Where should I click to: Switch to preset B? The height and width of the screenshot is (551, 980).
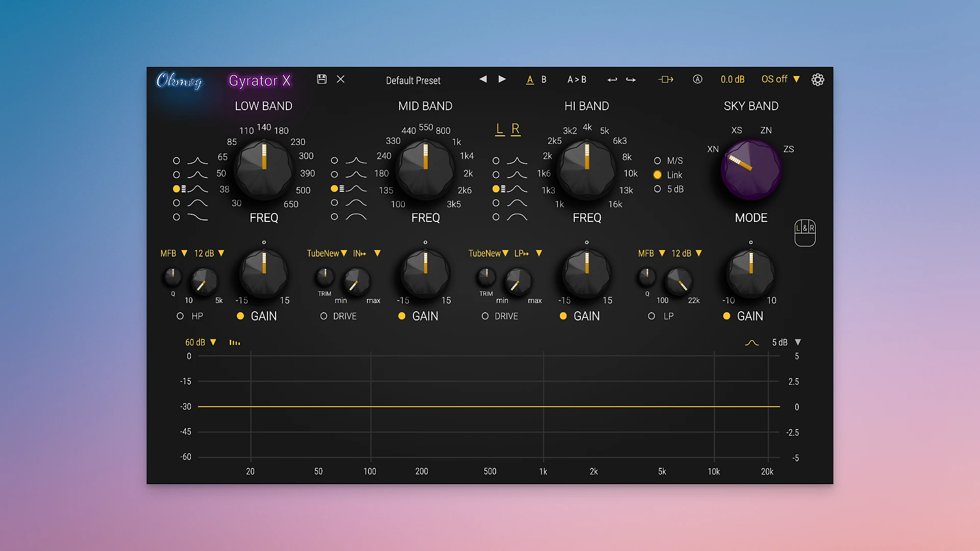pyautogui.click(x=544, y=80)
